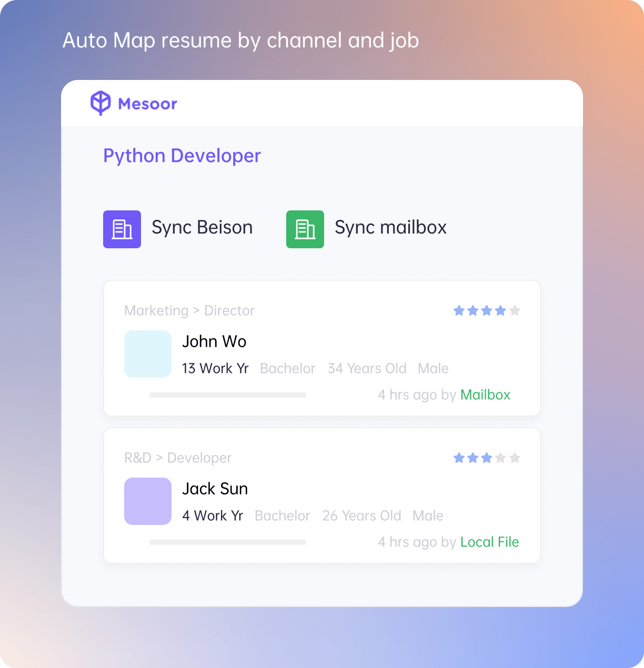644x668 pixels.
Task: Select the Python Developer job title
Action: (182, 156)
